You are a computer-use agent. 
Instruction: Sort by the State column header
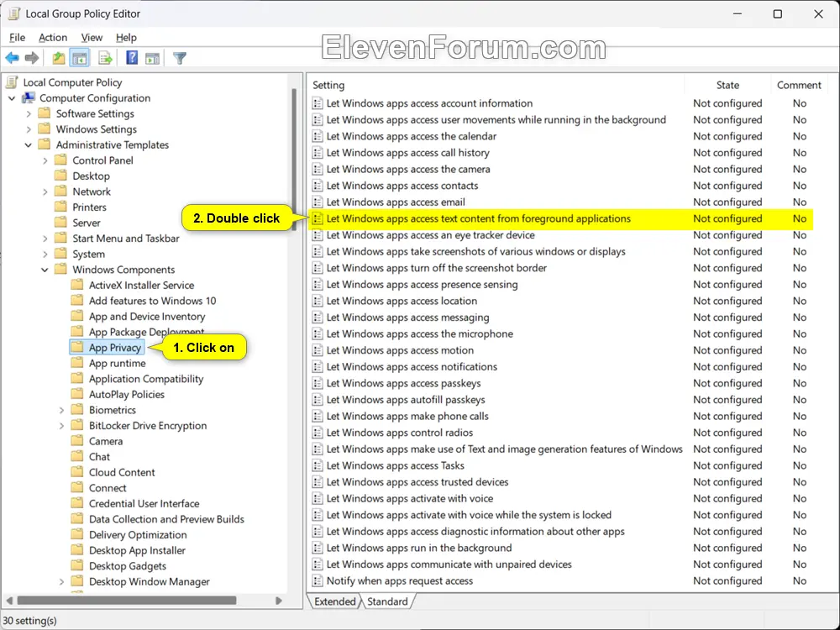point(727,85)
